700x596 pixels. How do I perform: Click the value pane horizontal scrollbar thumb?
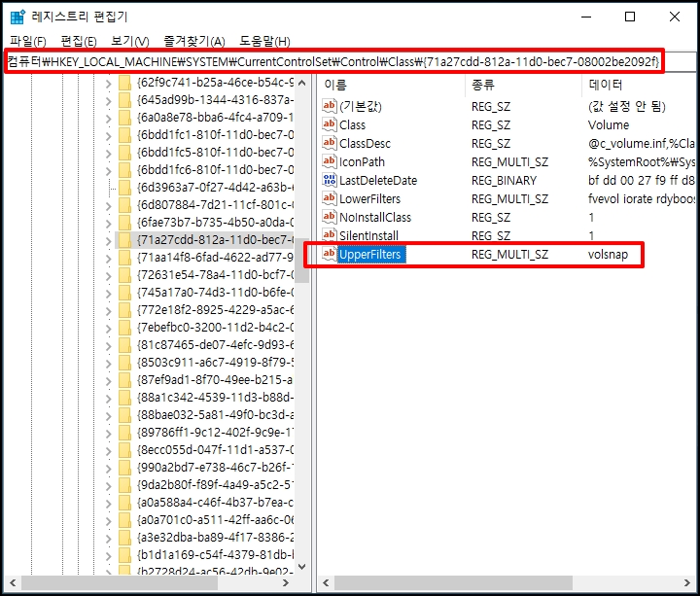tap(454, 582)
